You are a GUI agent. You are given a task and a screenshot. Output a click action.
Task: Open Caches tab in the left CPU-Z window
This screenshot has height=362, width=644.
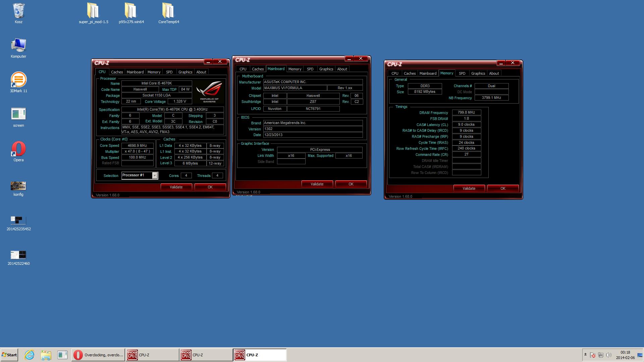[117, 72]
